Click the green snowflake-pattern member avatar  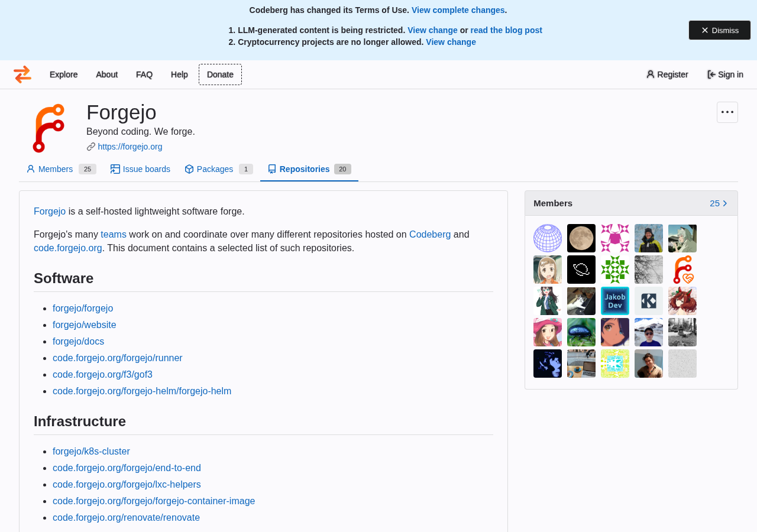coord(615,270)
